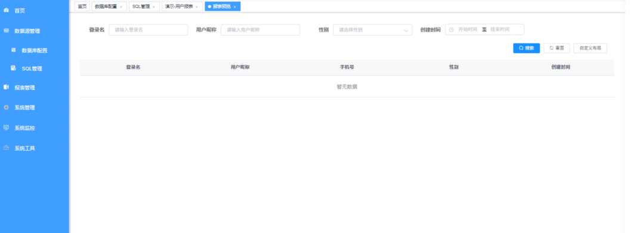Close the SQL管理 tab with its x
Image resolution: width=644 pixels, height=233 pixels.
pyautogui.click(x=154, y=7)
